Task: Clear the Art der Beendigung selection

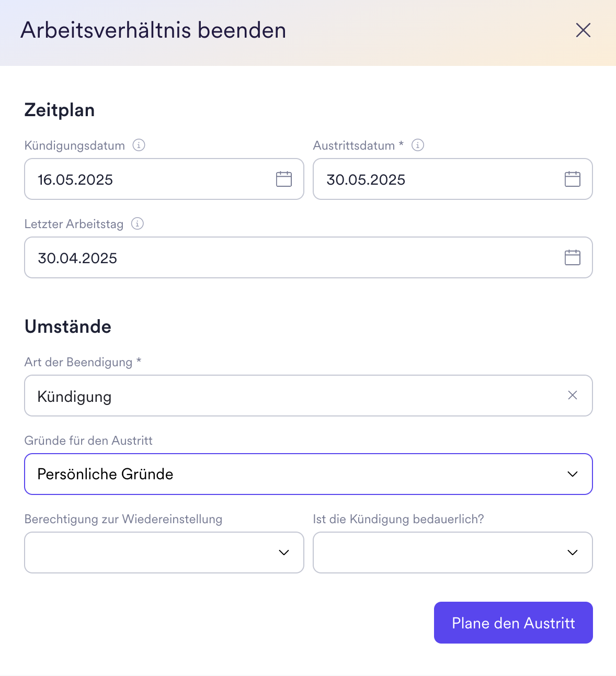Action: click(572, 396)
